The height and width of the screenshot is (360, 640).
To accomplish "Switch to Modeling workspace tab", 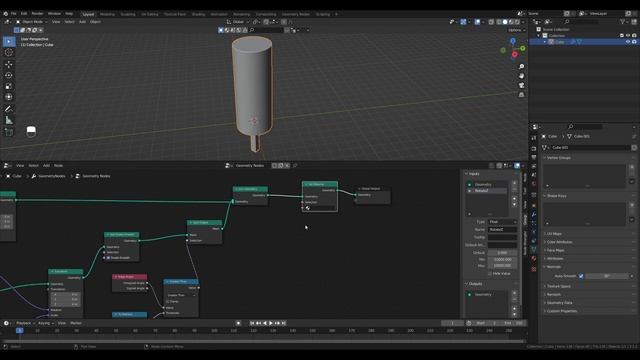I will 107,14.
